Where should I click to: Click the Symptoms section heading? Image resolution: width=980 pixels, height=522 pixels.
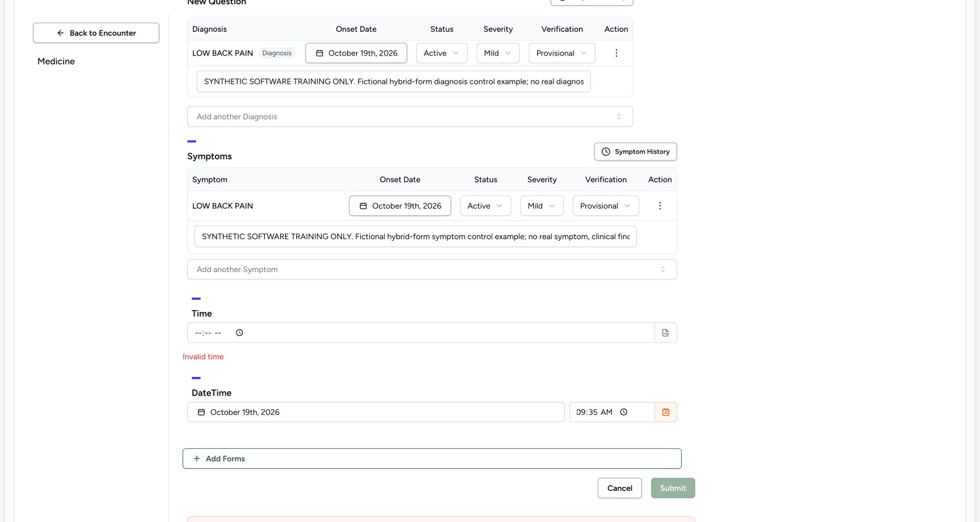209,156
